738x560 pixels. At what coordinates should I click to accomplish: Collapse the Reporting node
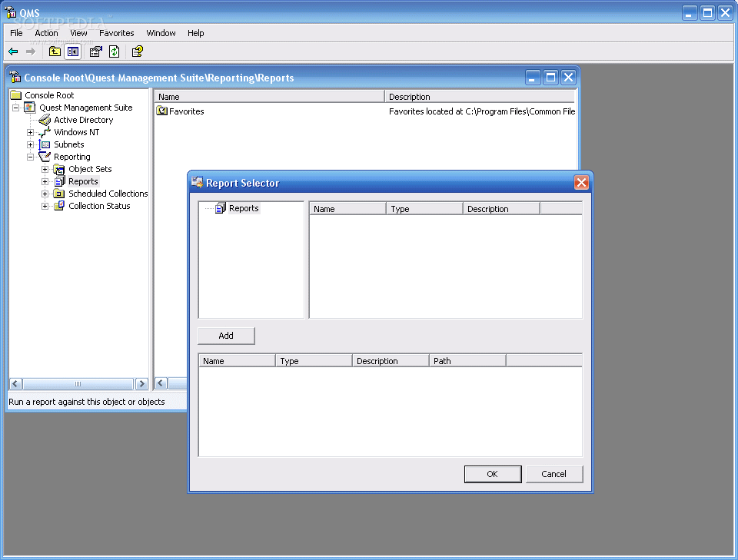tap(30, 157)
